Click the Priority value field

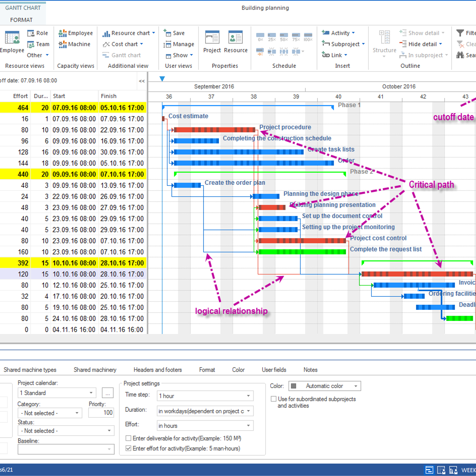pos(101,413)
